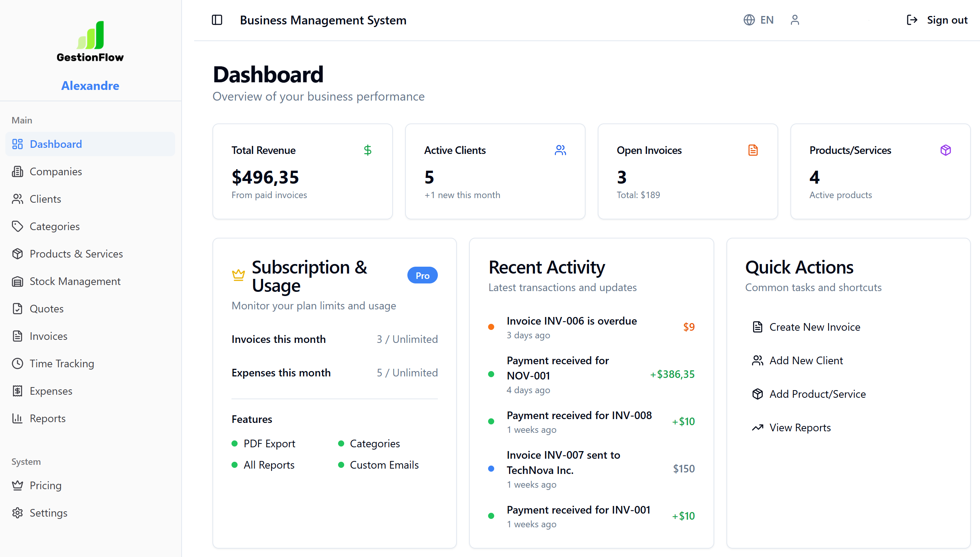Open Companies from the sidebar icon

tap(18, 171)
